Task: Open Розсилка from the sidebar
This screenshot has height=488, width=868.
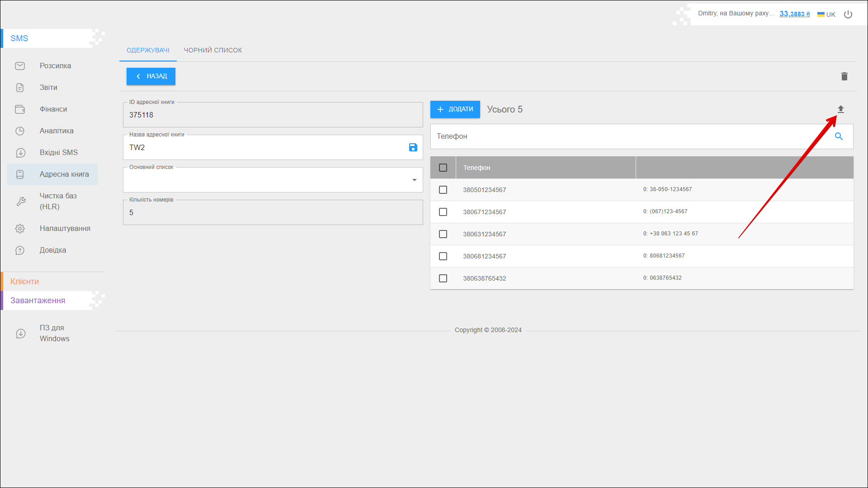Action: click(x=55, y=66)
